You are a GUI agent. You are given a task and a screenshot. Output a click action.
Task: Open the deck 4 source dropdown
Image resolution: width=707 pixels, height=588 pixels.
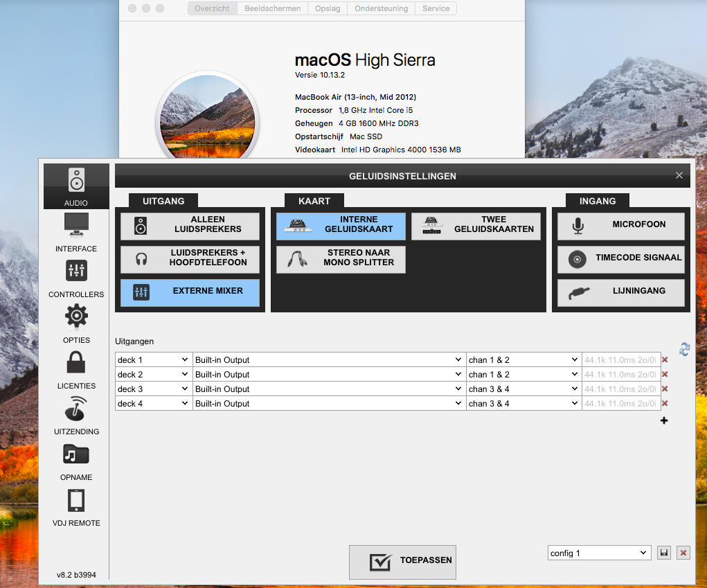click(x=153, y=403)
